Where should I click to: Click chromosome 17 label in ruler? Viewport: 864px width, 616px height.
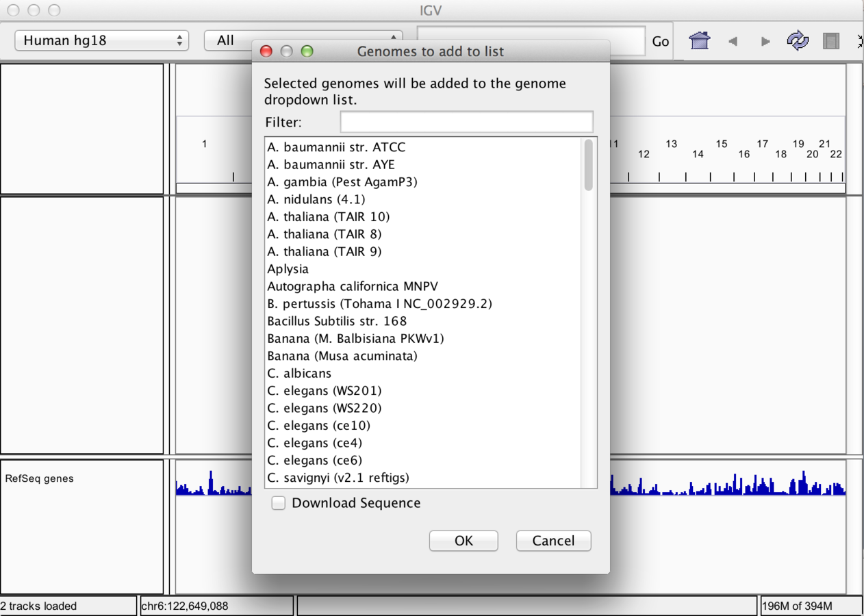[x=762, y=144]
